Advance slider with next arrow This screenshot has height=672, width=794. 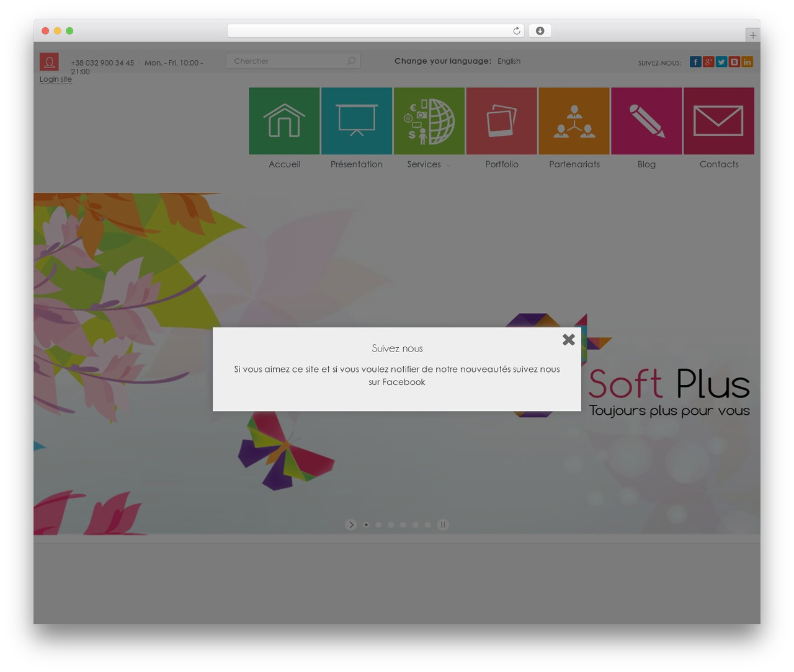coord(351,524)
